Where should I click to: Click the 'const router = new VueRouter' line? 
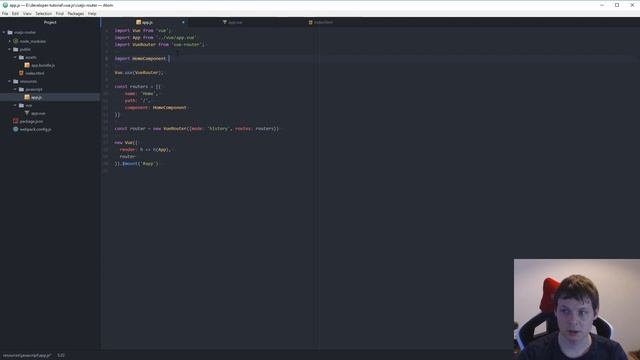(197, 128)
